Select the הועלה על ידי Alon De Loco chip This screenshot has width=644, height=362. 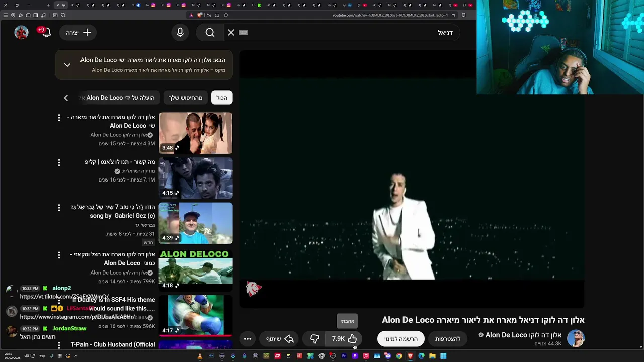119,98
